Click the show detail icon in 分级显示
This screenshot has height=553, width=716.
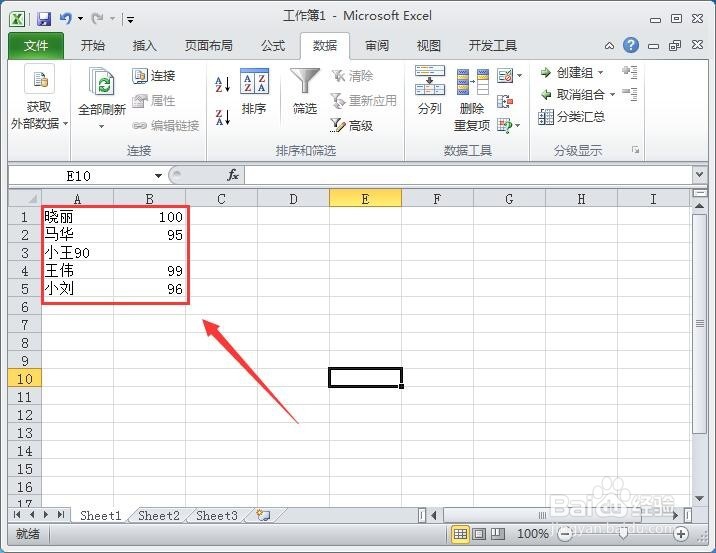pos(630,72)
